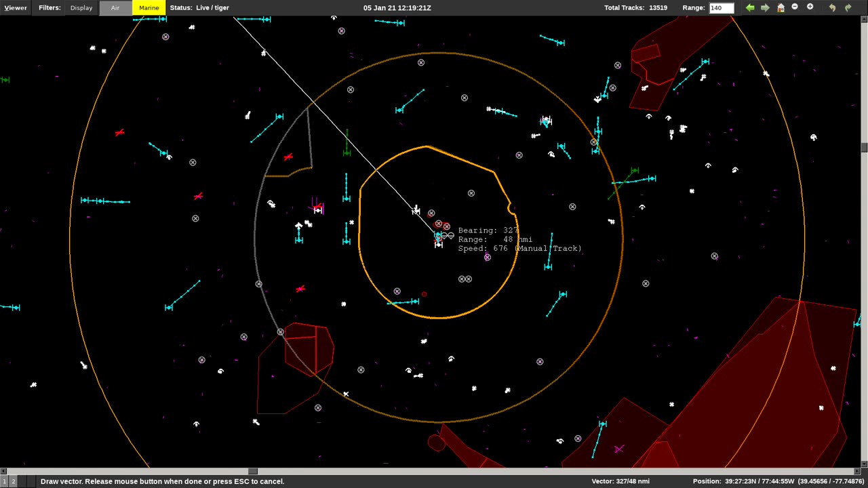The width and height of the screenshot is (868, 488).
Task: Click into the Range input field
Action: click(x=721, y=8)
